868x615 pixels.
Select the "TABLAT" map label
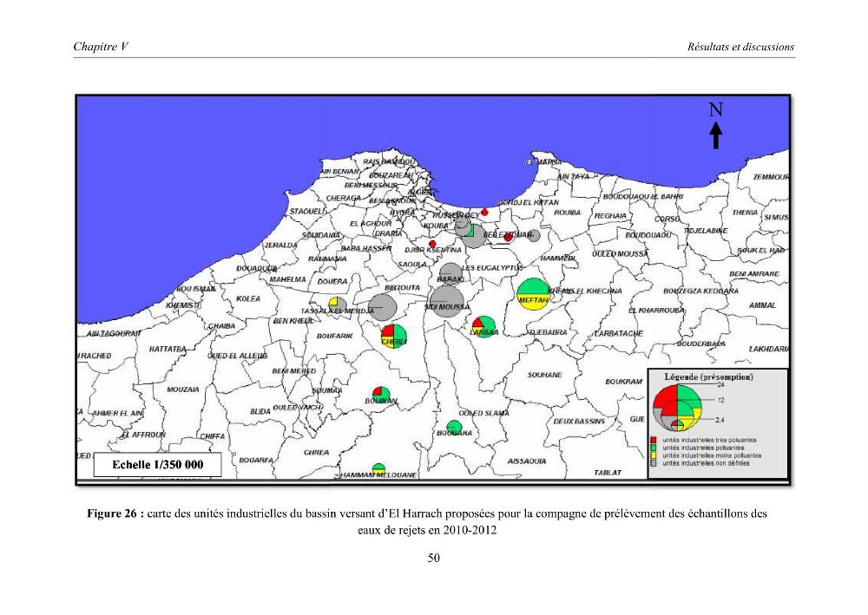[608, 473]
